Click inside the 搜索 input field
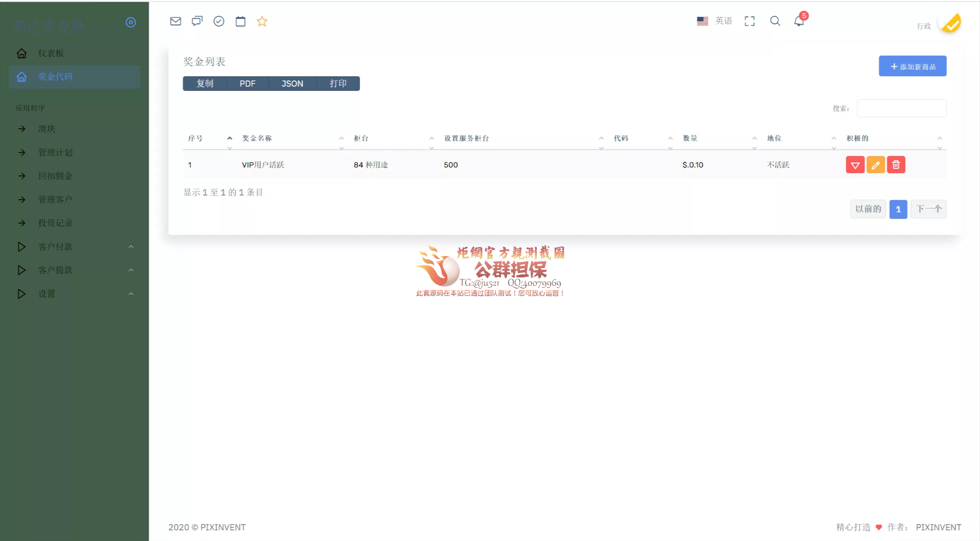 pyautogui.click(x=901, y=108)
